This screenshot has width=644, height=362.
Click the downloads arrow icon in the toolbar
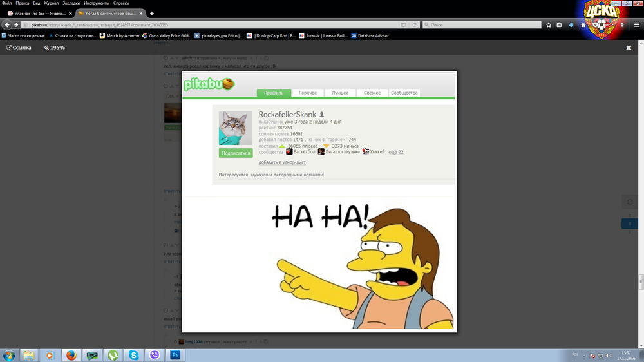click(x=571, y=25)
